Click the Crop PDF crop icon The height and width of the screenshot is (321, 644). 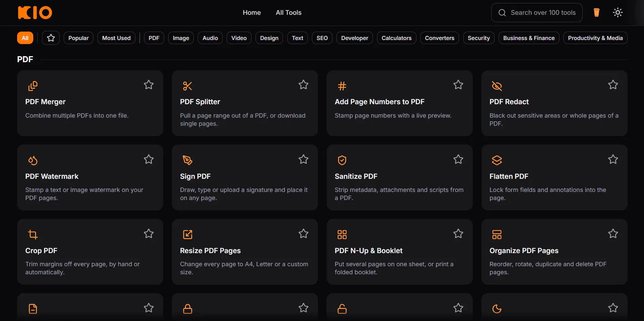(x=33, y=235)
